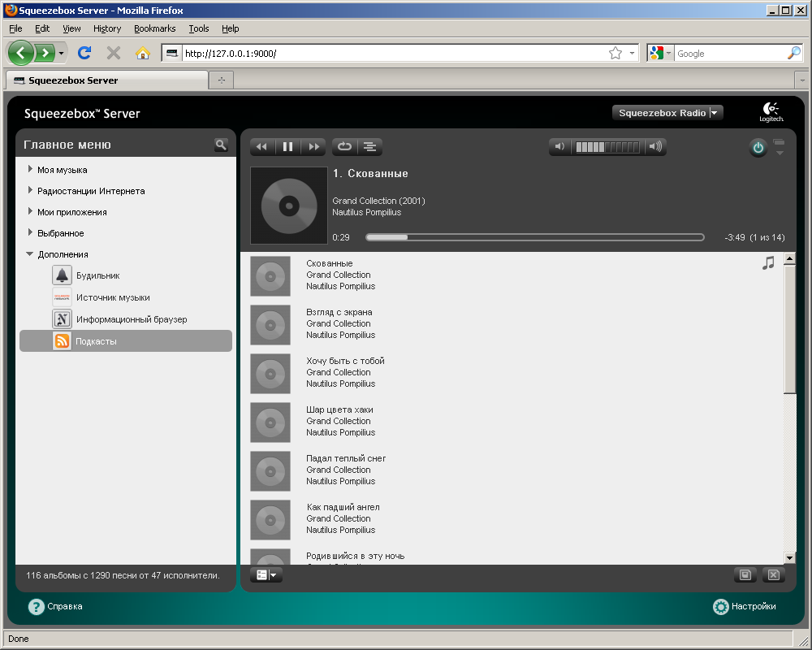Click the note icon beside Скованные
812x650 pixels.
(x=768, y=262)
